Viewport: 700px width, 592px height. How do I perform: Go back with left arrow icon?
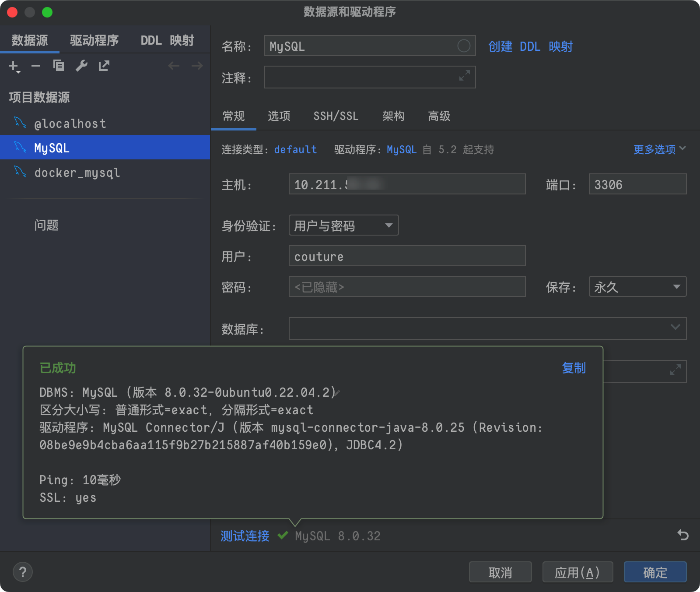[x=174, y=66]
